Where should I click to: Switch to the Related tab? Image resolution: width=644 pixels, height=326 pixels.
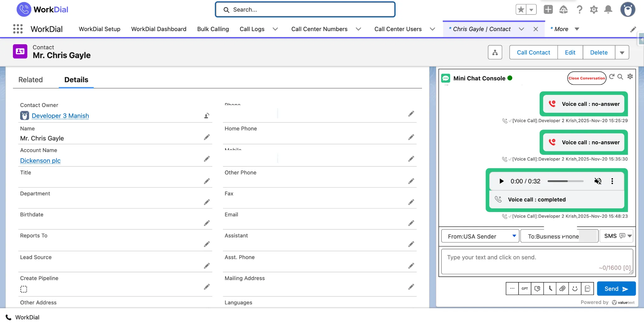tap(31, 80)
